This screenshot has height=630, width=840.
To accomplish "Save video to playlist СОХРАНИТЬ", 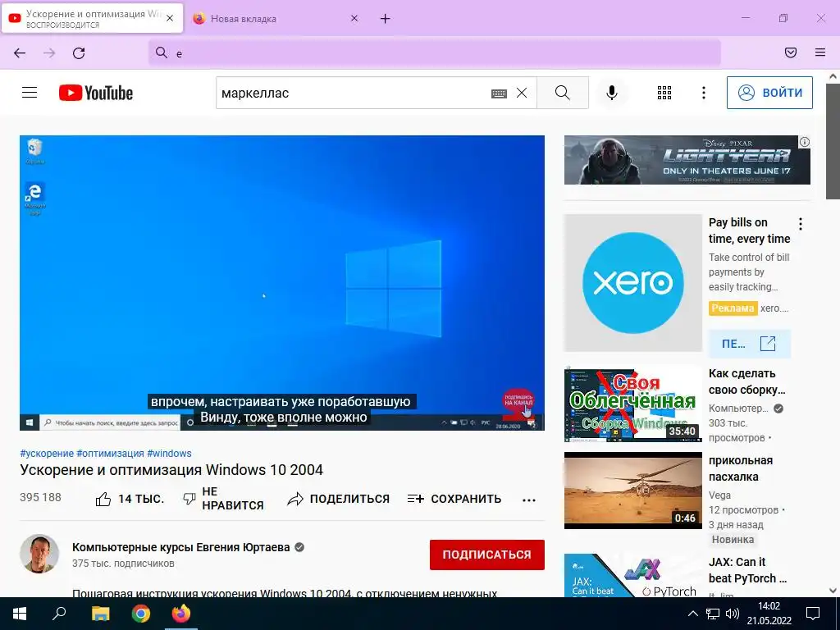I will click(x=454, y=499).
